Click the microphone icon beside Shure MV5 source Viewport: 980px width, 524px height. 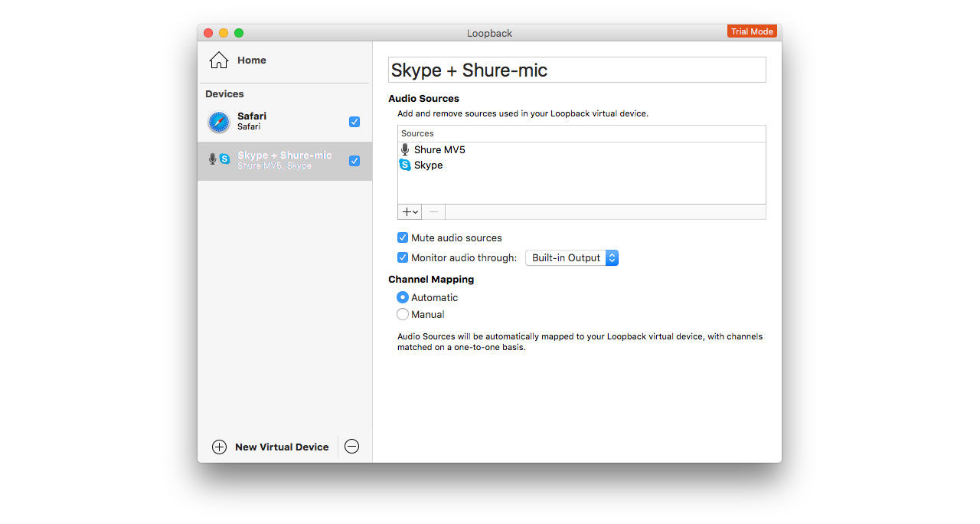coord(405,150)
